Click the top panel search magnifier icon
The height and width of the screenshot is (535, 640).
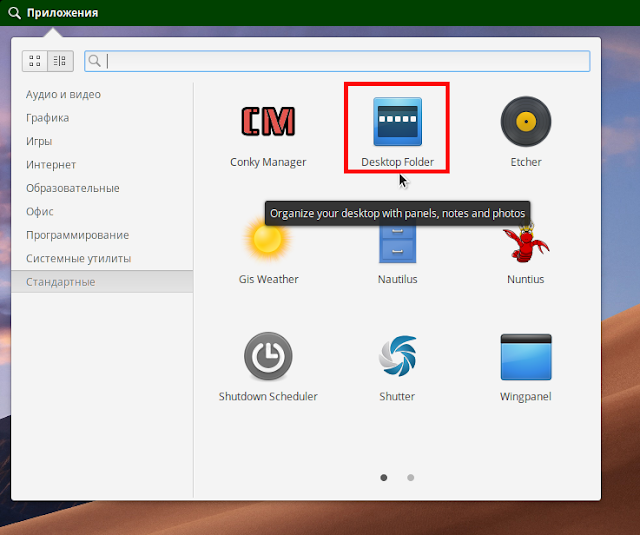click(x=14, y=13)
